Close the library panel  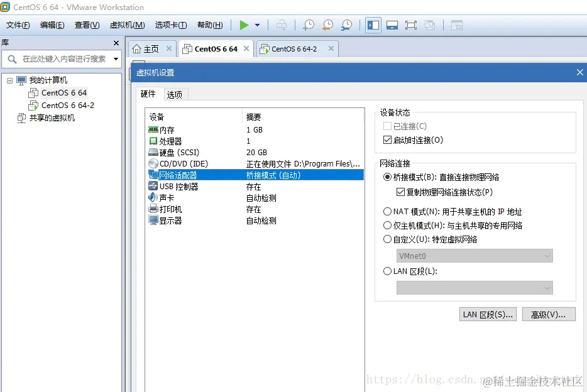pos(116,43)
